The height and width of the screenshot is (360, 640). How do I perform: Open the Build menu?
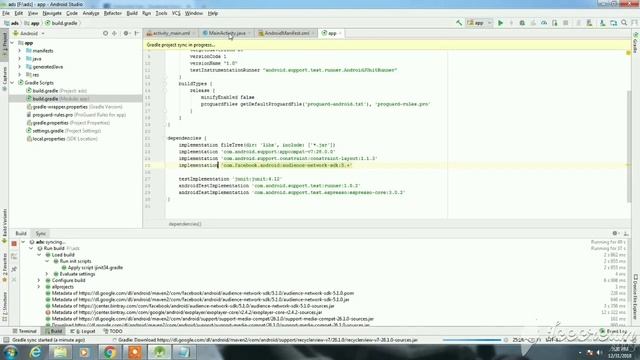click(132, 13)
